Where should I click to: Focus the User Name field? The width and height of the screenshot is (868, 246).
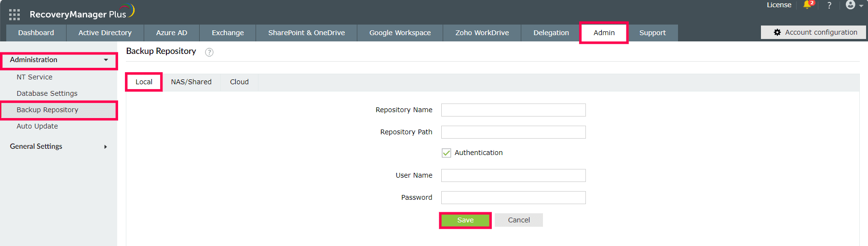point(514,175)
